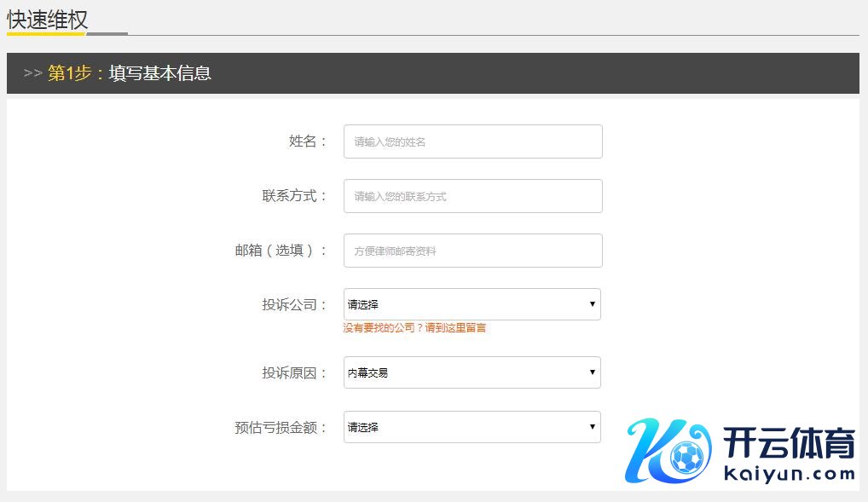Click the 填写基本信息 header title
868x502 pixels.
click(160, 73)
